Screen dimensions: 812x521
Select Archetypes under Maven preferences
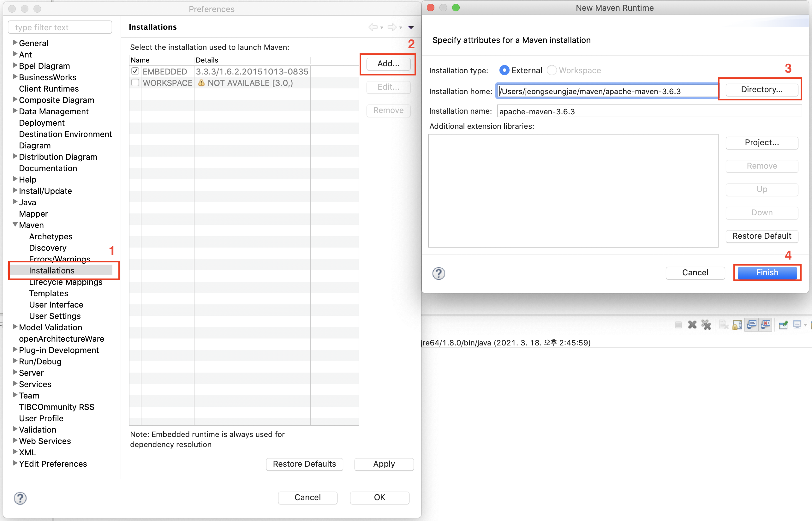(51, 236)
